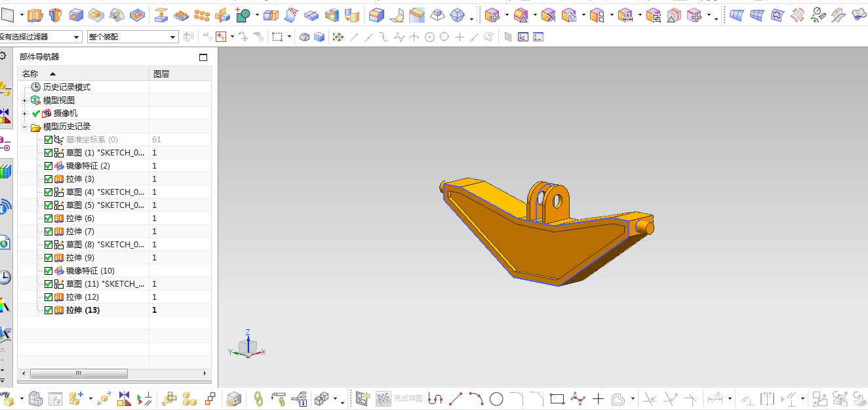Click the Hole feature icon
The height and width of the screenshot is (410, 868).
pyautogui.click(x=76, y=14)
